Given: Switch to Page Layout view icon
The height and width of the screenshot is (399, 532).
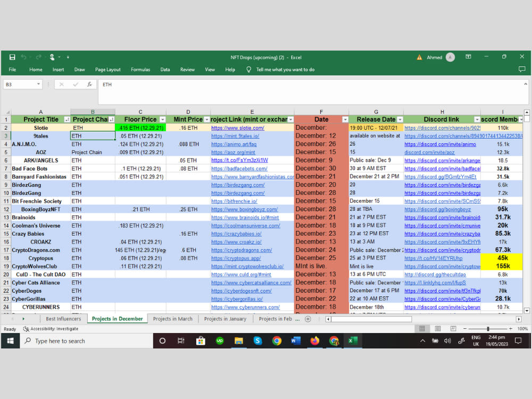Looking at the screenshot, I should [438, 328].
